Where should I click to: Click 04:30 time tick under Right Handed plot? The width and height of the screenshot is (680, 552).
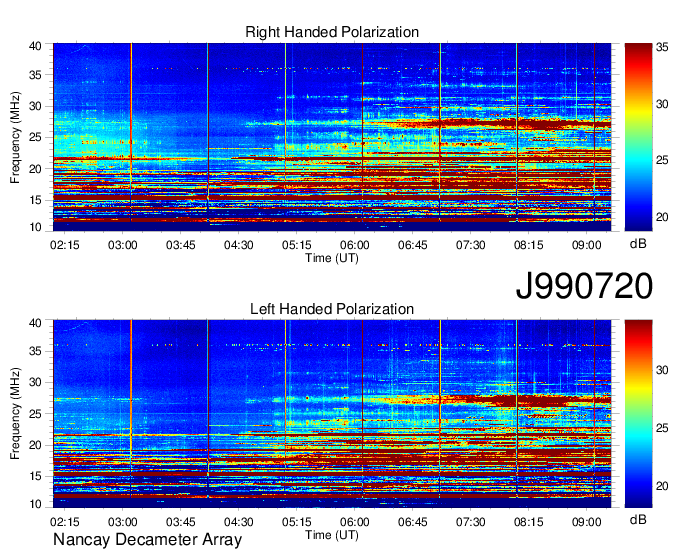click(239, 245)
